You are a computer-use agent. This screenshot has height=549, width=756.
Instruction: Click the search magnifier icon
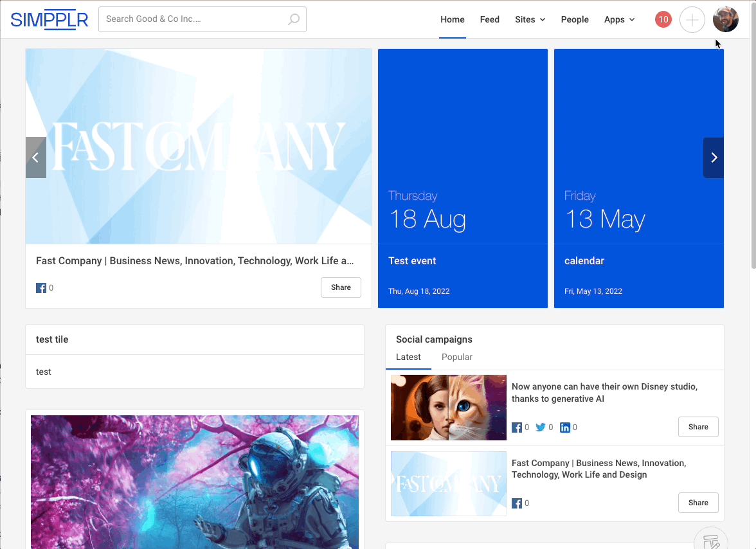(294, 19)
